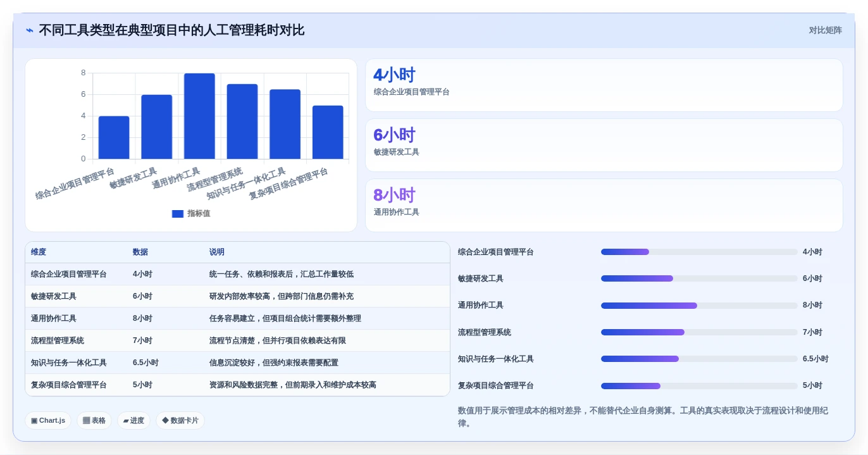Click the 复杂项目综合管理平台 progress bar

[699, 386]
